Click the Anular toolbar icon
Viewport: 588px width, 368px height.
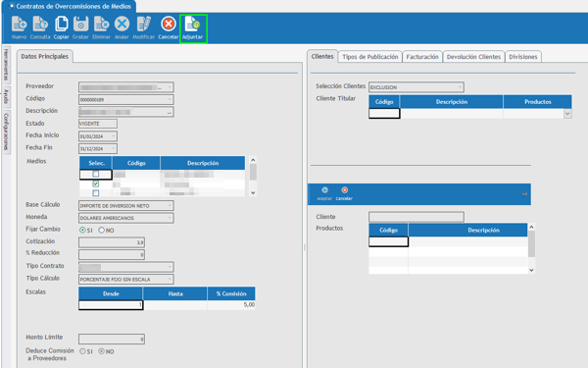click(x=122, y=27)
